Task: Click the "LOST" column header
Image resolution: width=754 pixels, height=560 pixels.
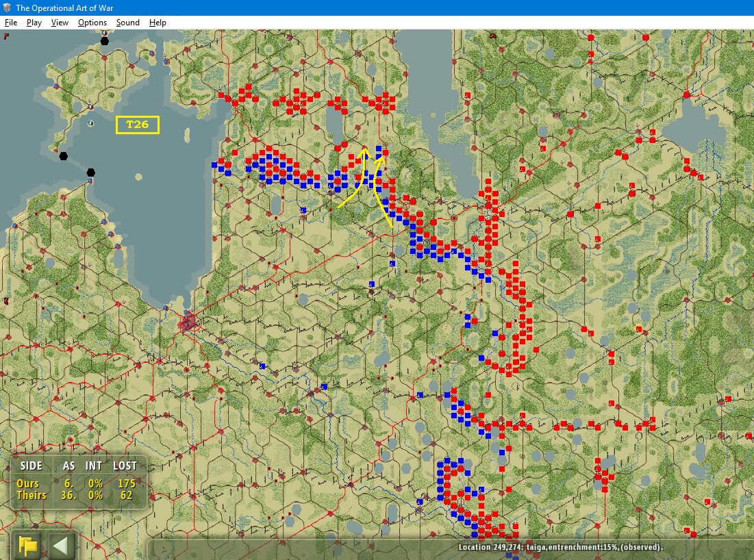Action: [125, 466]
